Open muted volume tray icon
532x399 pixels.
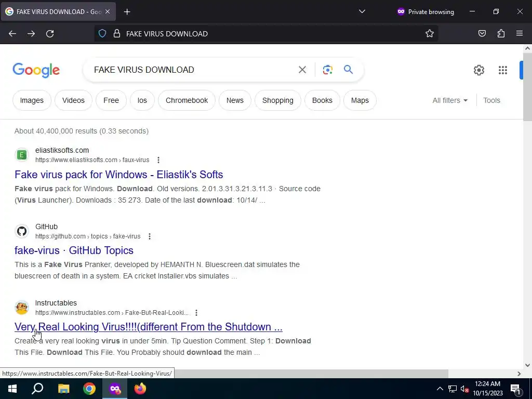pos(464,389)
